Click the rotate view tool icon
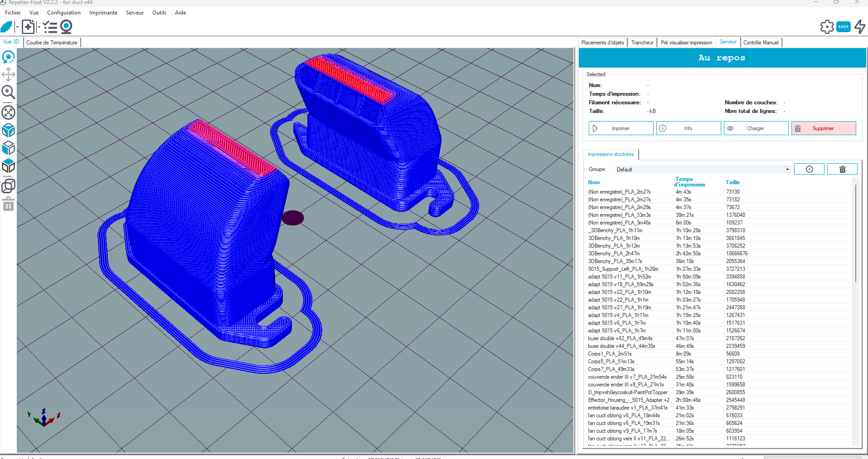The height and width of the screenshot is (459, 868). (8, 57)
